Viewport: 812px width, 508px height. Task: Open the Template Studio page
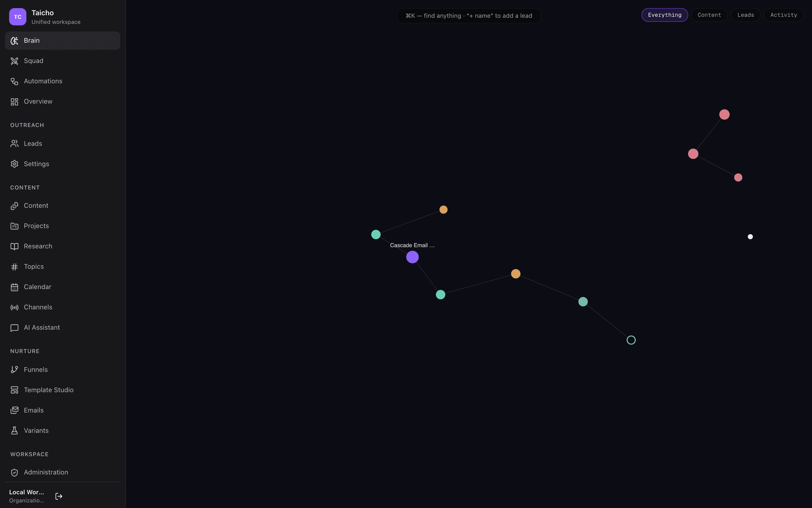tap(63, 390)
